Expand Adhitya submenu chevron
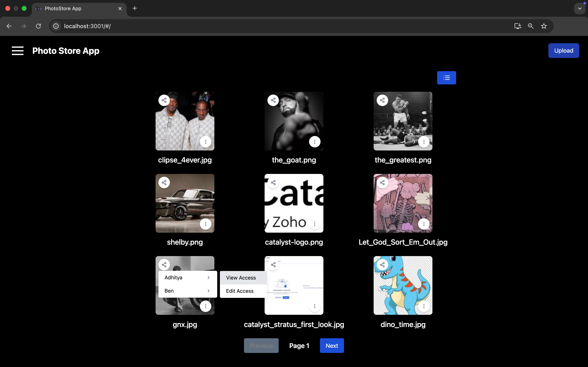This screenshot has width=588, height=367. pyautogui.click(x=208, y=277)
